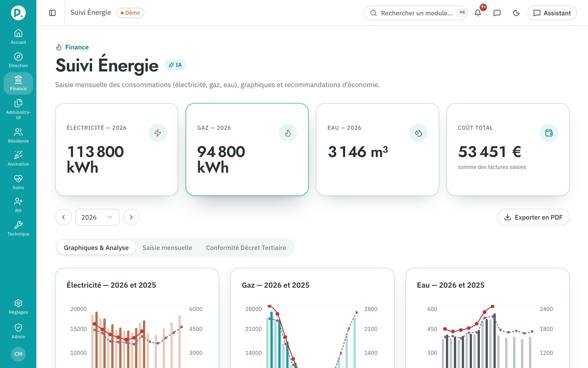Viewport: 588px width, 368px height.
Task: Click the CM user avatar
Action: coord(18,354)
